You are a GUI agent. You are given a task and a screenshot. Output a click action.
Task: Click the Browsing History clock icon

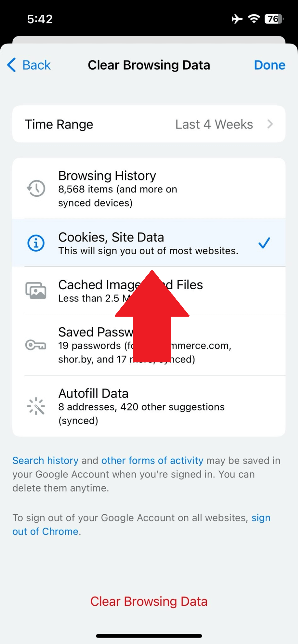[35, 189]
